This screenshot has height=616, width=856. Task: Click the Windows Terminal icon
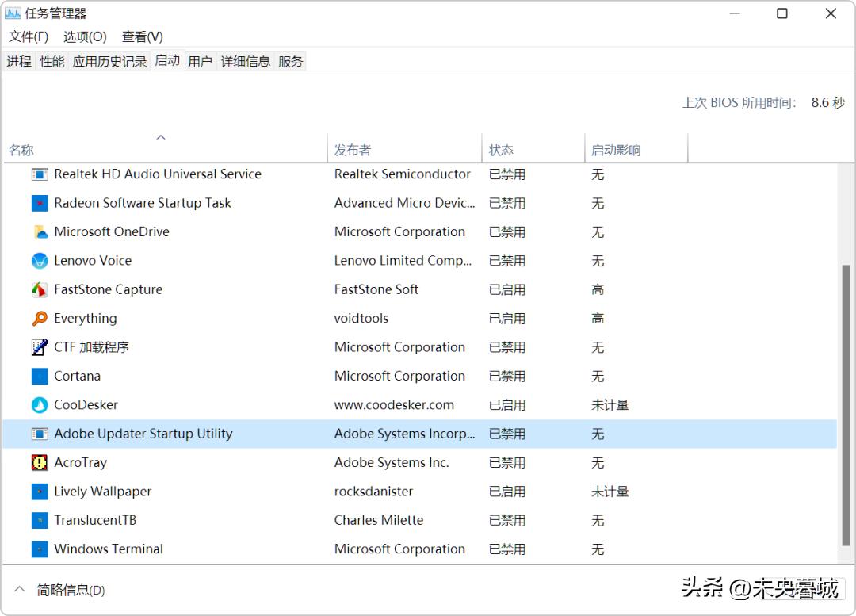click(x=40, y=549)
